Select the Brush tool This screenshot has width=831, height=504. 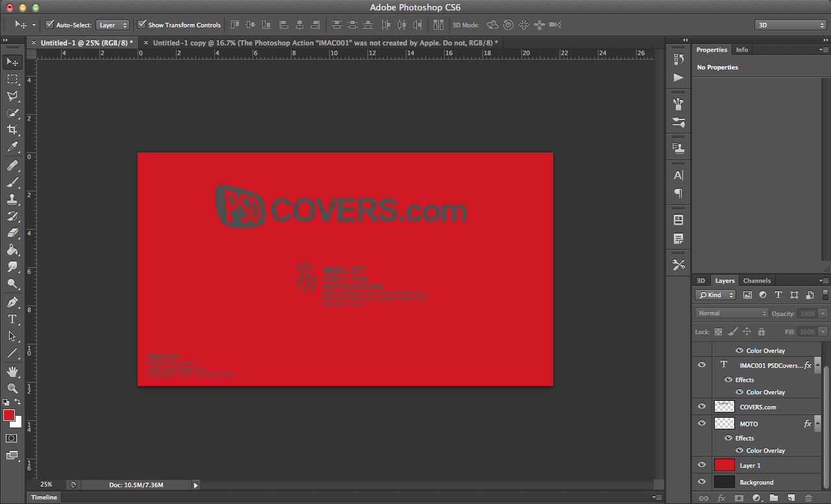[12, 182]
